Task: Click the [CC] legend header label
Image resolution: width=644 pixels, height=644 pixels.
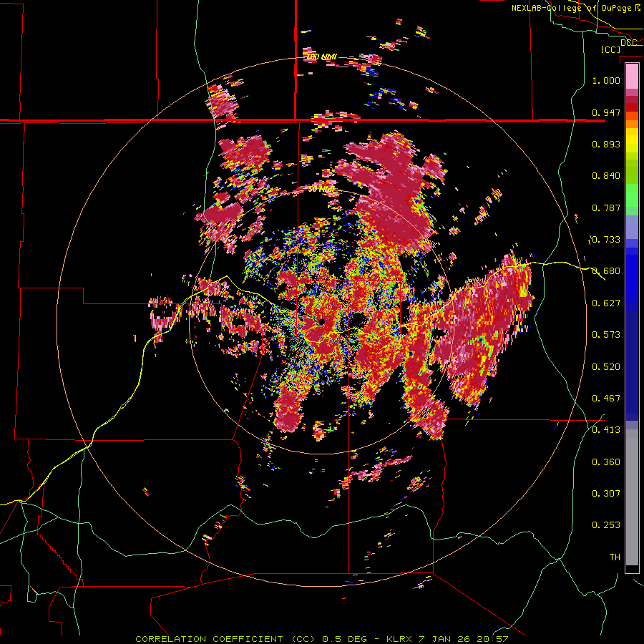Action: (611, 49)
